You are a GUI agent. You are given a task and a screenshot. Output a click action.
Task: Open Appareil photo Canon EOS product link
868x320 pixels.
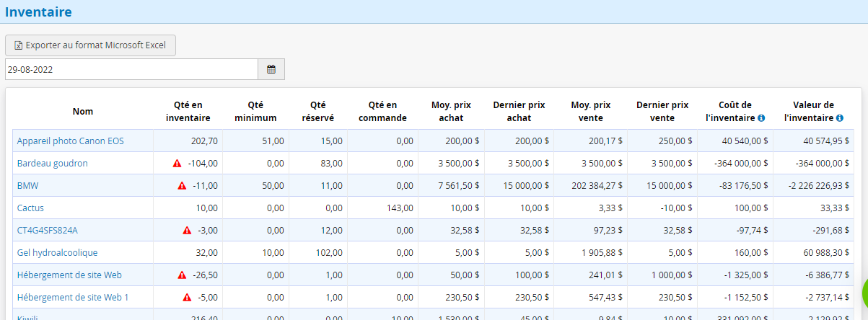70,141
